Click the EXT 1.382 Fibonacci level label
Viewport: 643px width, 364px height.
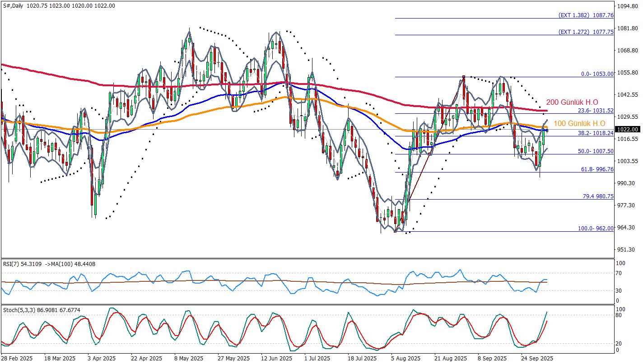(586, 15)
